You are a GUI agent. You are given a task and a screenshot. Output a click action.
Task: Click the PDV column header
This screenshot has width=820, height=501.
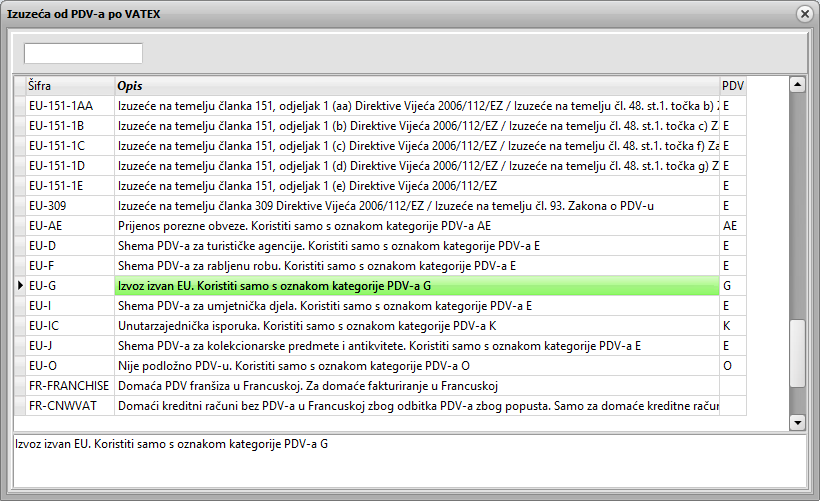click(x=732, y=86)
